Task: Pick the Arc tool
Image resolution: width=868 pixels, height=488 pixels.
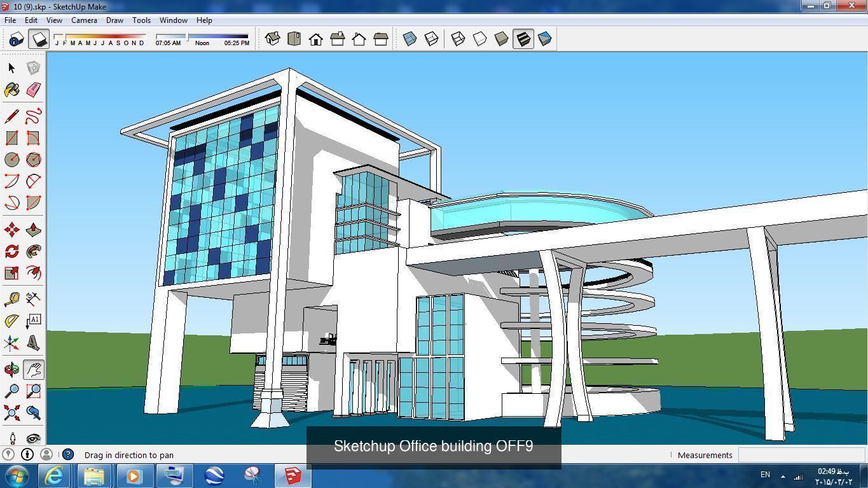Action: pos(11,181)
